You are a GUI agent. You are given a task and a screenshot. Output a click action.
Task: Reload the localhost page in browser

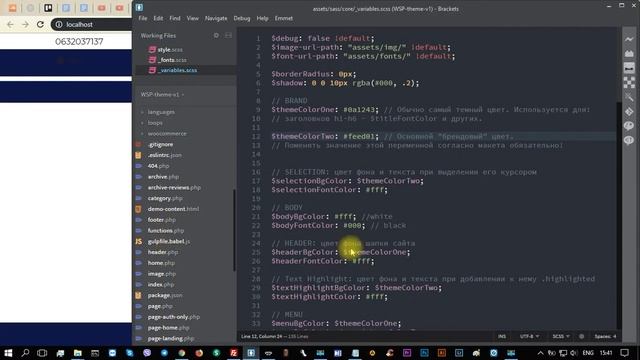40,24
